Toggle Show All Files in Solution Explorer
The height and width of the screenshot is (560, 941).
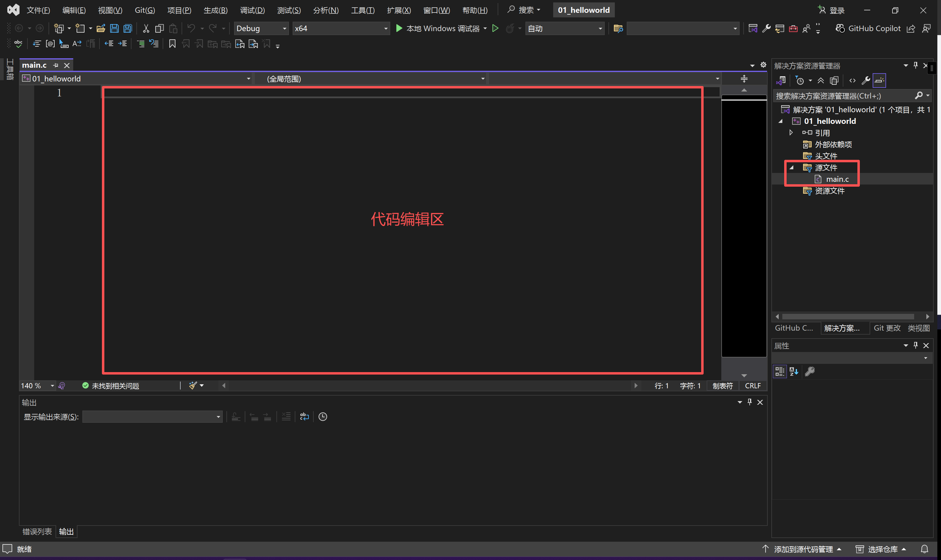click(834, 81)
